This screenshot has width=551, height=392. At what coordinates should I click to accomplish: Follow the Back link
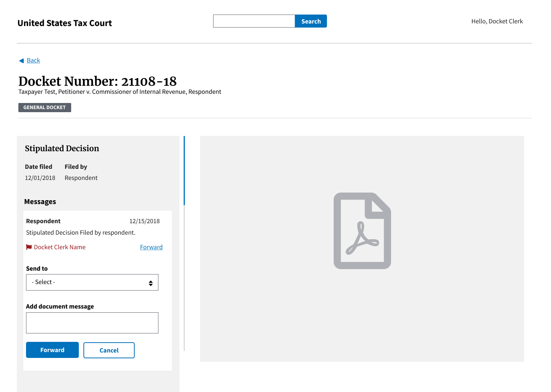click(33, 60)
